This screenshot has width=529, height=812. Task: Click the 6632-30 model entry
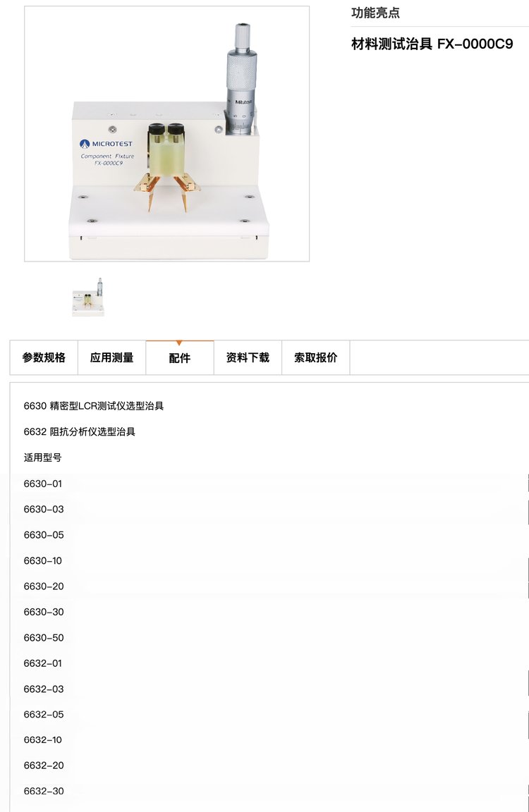point(44,792)
